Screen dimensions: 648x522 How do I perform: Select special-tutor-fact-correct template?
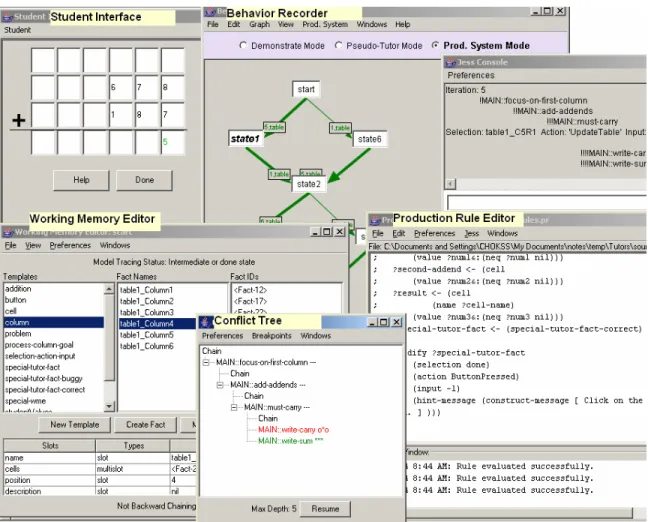[x=54, y=389]
